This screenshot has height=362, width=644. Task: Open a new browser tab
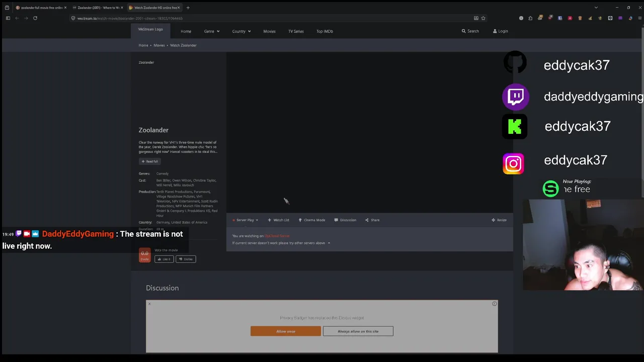click(188, 8)
